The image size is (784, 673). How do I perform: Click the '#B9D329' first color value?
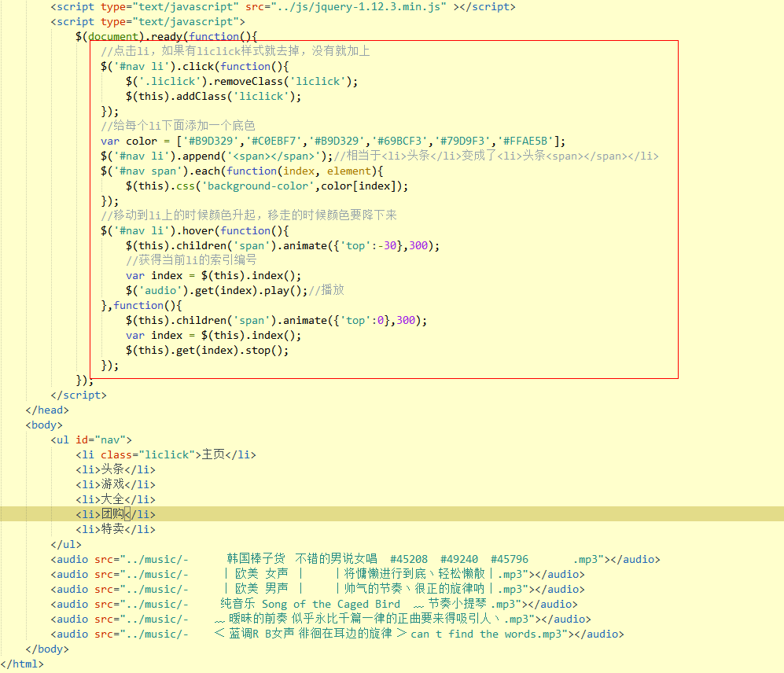point(211,141)
